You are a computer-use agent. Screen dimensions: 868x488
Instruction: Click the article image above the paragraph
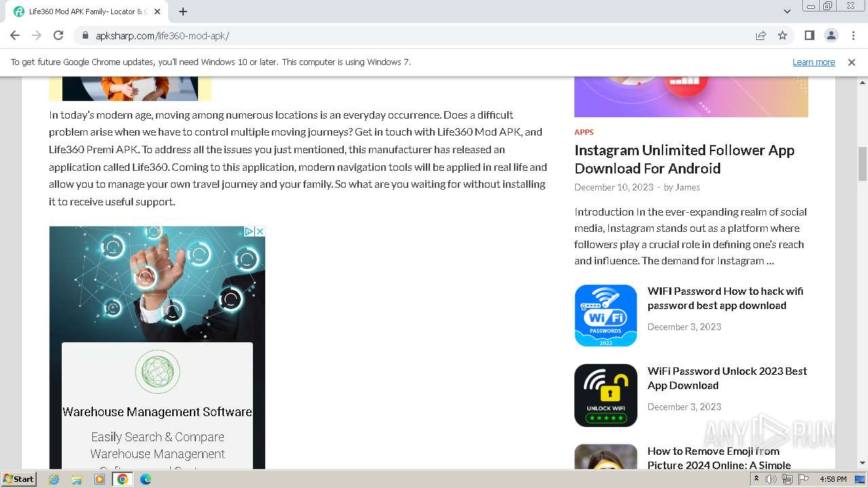tap(130, 89)
